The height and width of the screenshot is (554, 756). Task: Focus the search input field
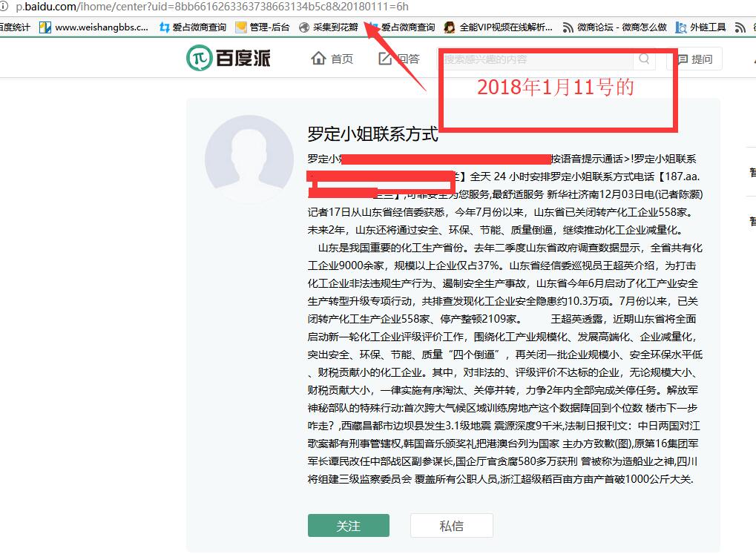[x=534, y=59]
